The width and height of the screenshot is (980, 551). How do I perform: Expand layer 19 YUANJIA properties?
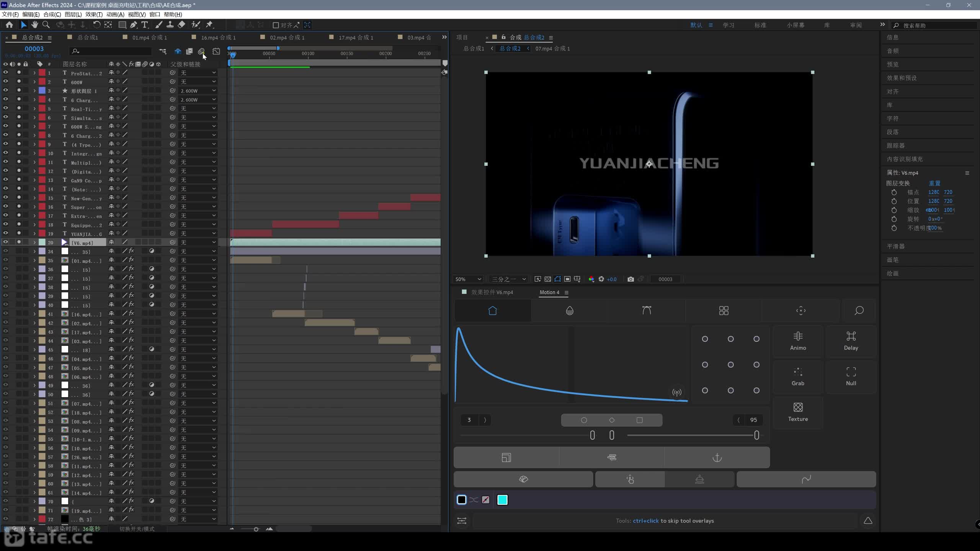tap(34, 233)
